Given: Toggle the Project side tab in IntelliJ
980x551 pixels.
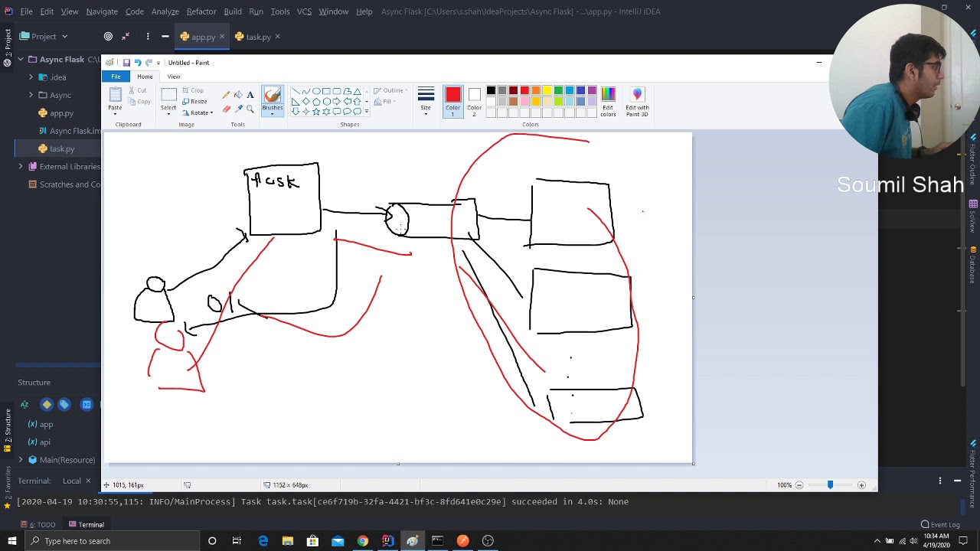Looking at the screenshot, I should 8,46.
